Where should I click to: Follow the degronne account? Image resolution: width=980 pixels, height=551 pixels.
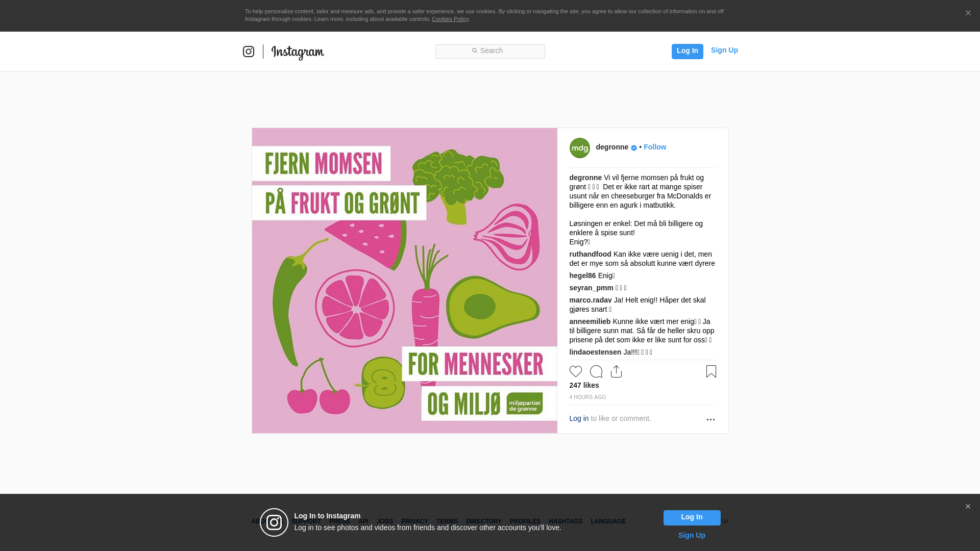click(655, 147)
